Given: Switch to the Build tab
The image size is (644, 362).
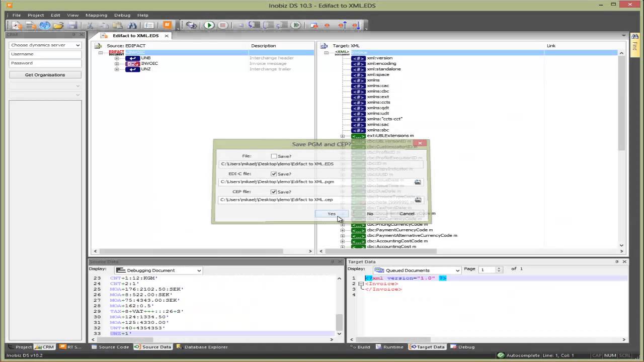Looking at the screenshot, I should (360, 347).
